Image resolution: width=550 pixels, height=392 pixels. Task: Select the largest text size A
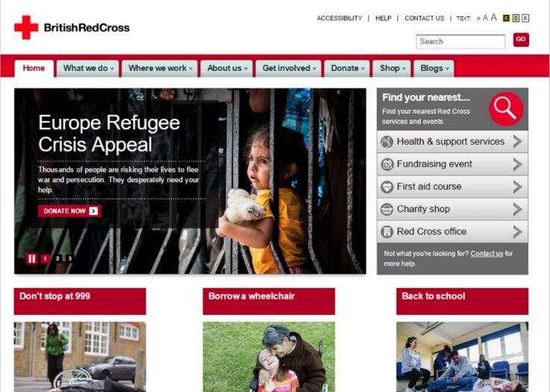(494, 17)
